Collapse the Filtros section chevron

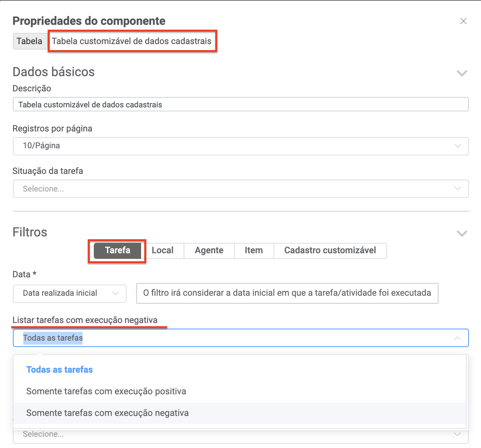(x=462, y=234)
